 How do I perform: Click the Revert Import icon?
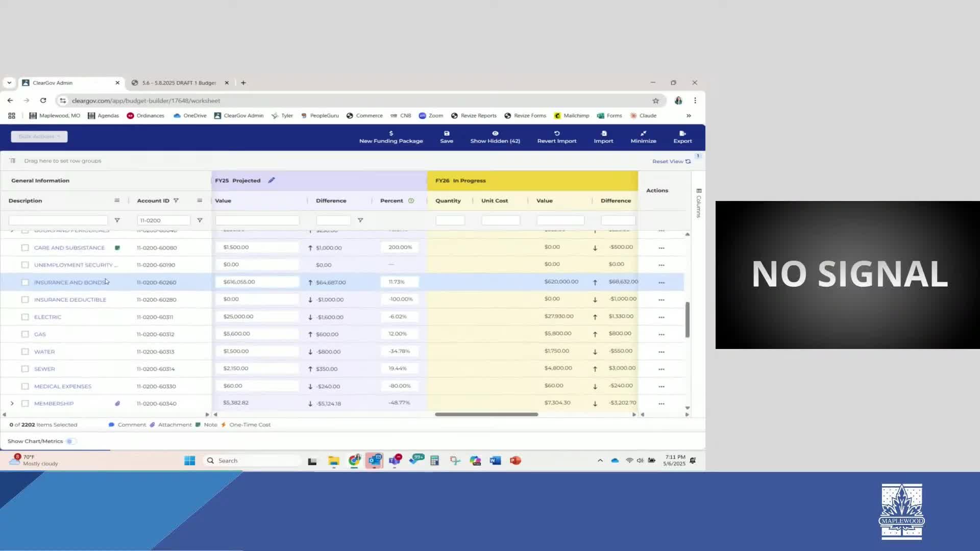pos(557,134)
